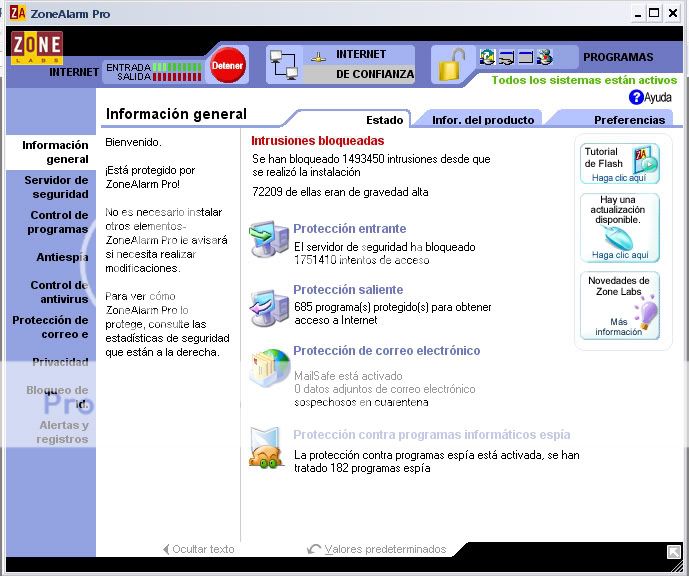This screenshot has width=689, height=576.
Task: Toggle the Internet lock padlock icon
Action: pos(453,64)
